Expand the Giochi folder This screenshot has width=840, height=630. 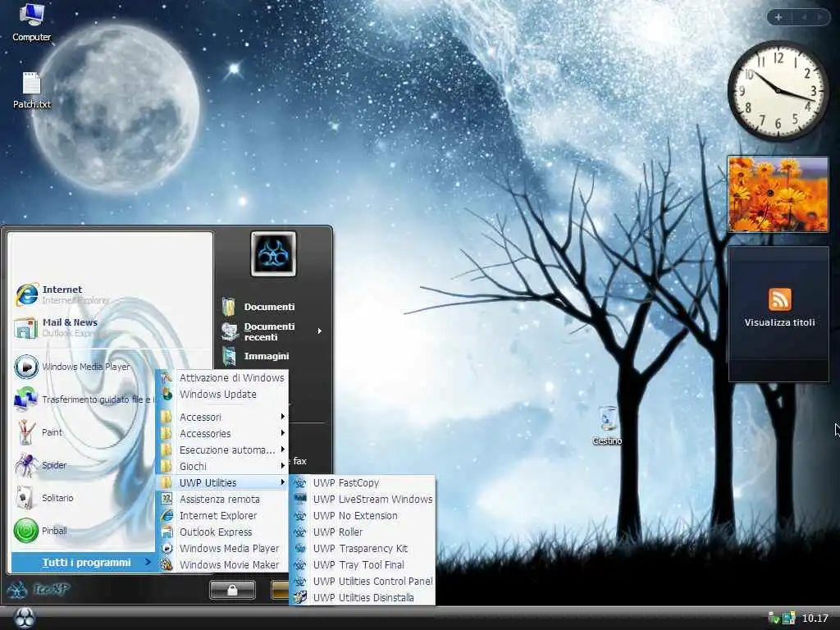pyautogui.click(x=223, y=467)
